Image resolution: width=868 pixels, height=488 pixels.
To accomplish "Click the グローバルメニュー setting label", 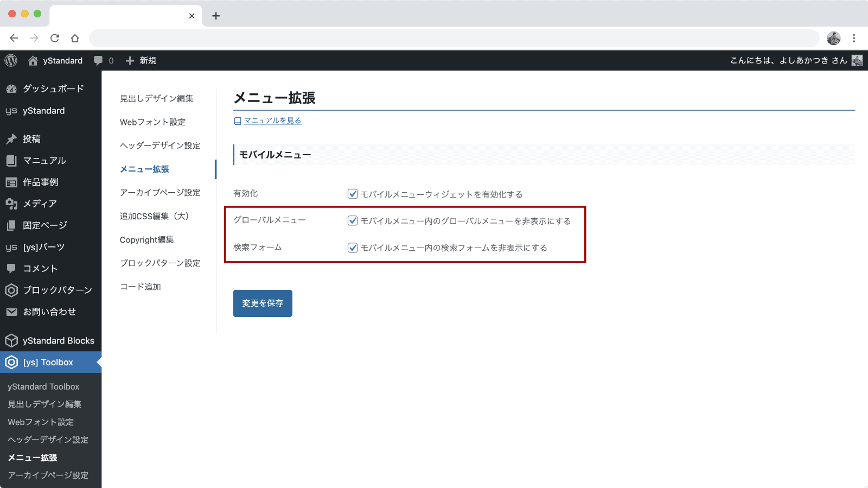I will (270, 220).
